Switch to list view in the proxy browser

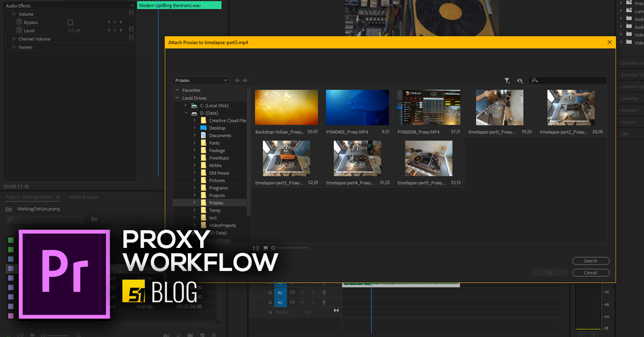tap(255, 248)
